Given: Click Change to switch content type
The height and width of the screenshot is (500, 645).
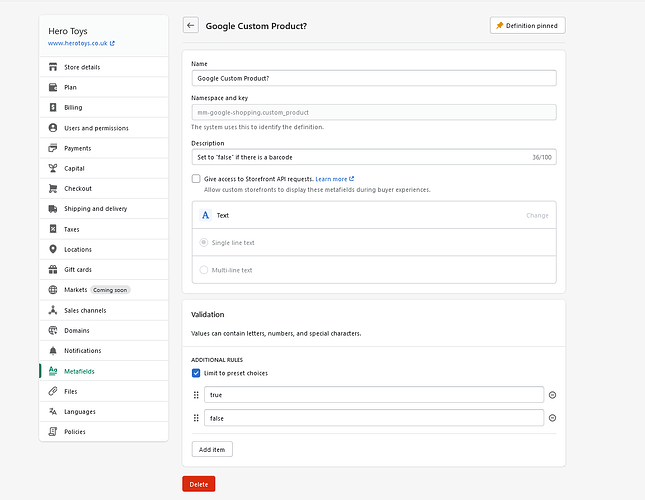Looking at the screenshot, I should [x=537, y=215].
